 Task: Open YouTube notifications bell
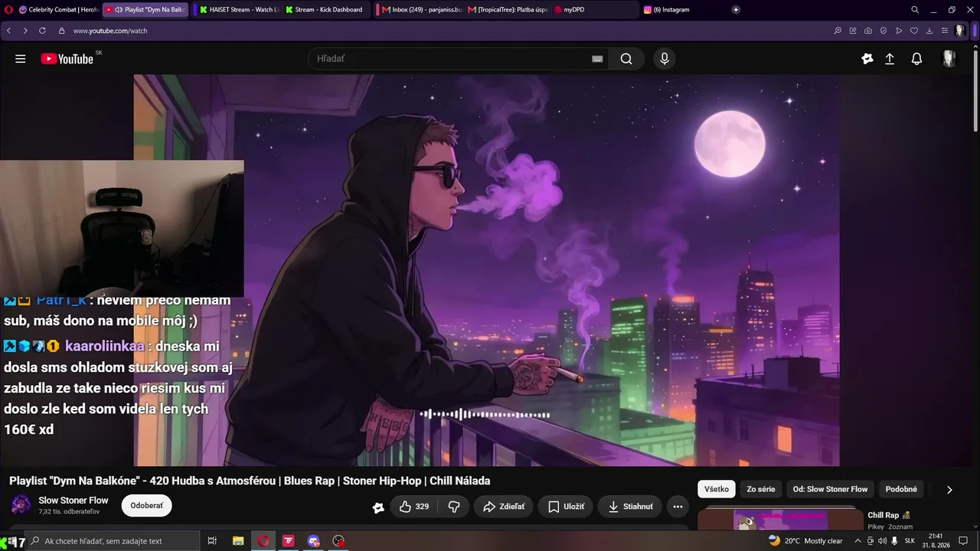click(x=916, y=59)
